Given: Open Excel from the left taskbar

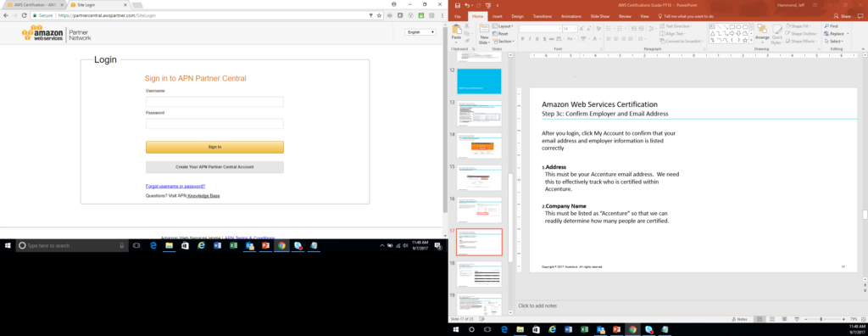Looking at the screenshot, I should [234, 245].
